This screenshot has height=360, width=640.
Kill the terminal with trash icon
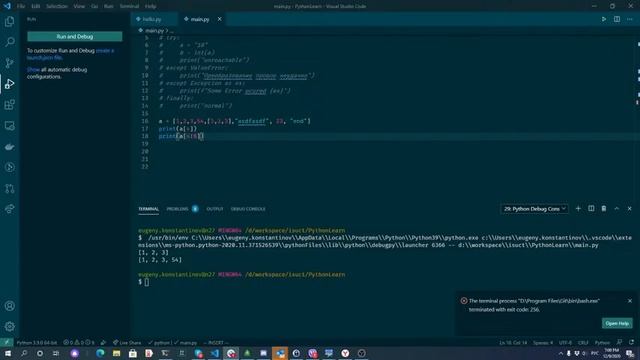point(604,209)
